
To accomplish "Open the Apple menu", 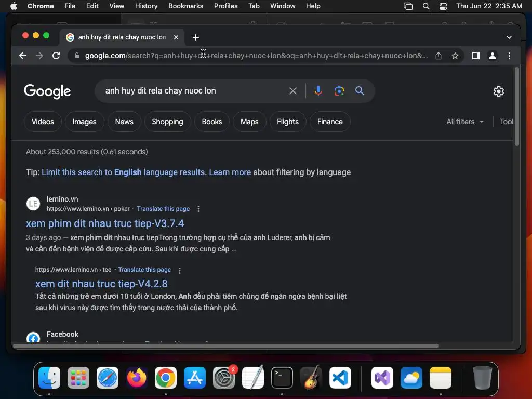I will (14, 6).
